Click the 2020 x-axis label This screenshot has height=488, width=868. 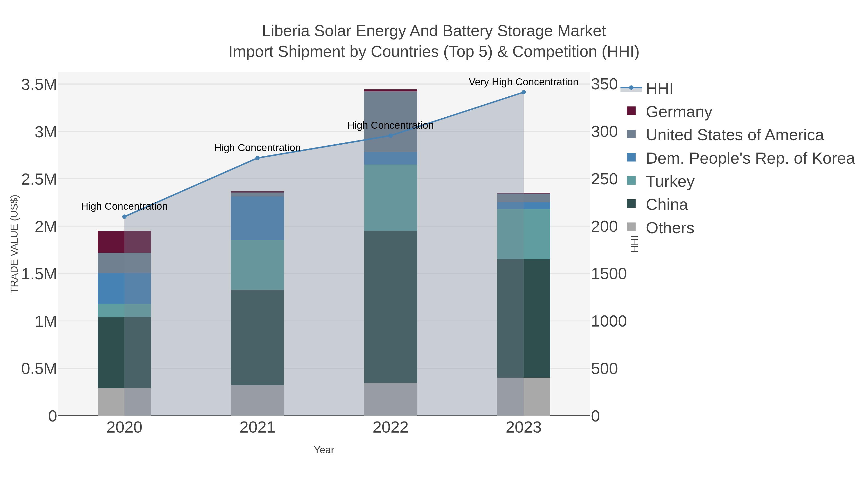click(x=124, y=428)
